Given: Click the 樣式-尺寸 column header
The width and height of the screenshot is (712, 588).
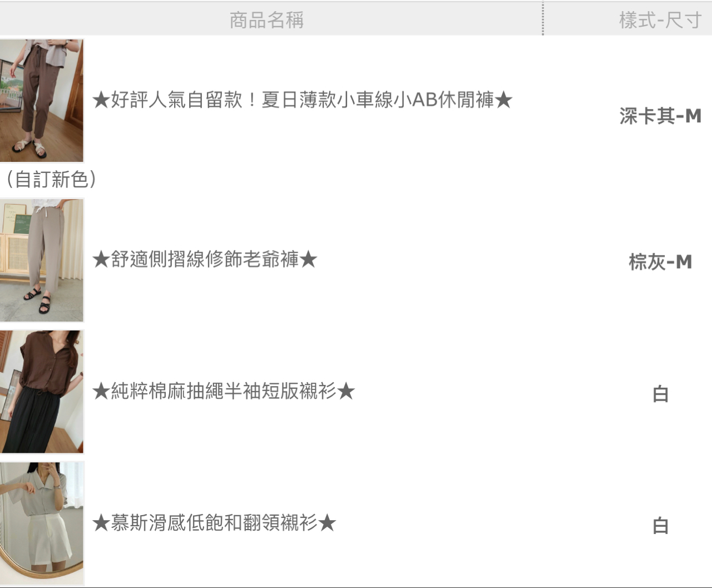Looking at the screenshot, I should coord(660,20).
